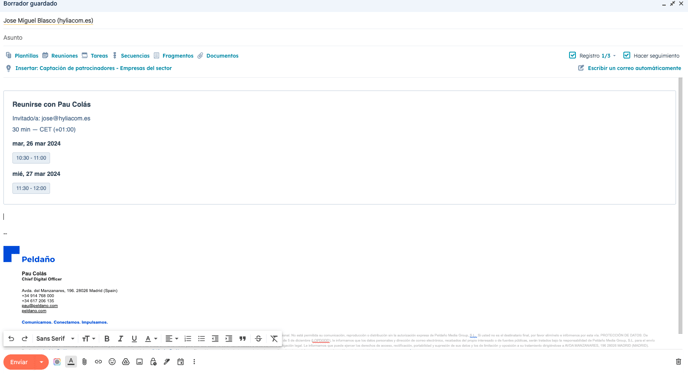Redo the last edit
The image size is (688, 374).
(25, 338)
